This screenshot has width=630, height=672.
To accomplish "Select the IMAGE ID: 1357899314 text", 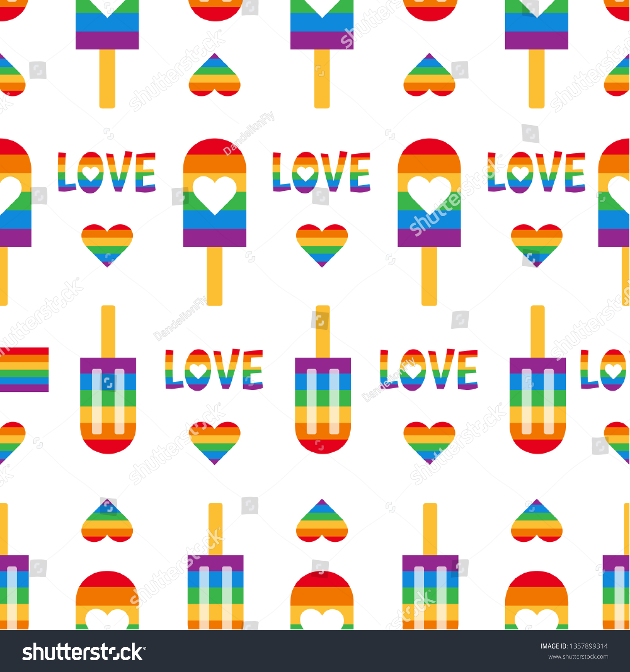I will click(574, 646).
